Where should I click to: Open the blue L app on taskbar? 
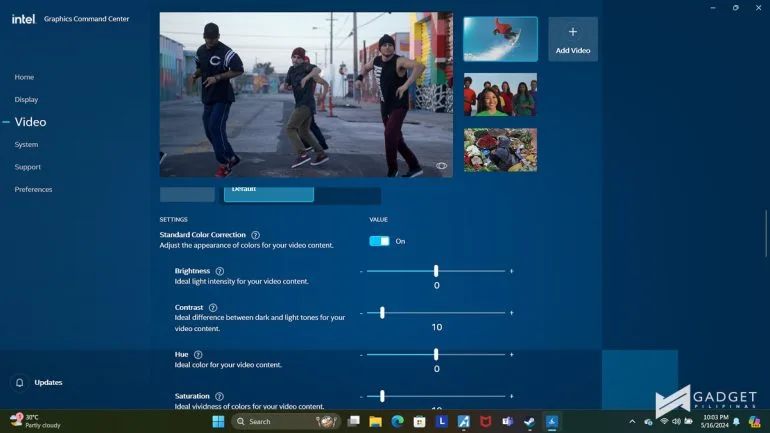(x=441, y=422)
